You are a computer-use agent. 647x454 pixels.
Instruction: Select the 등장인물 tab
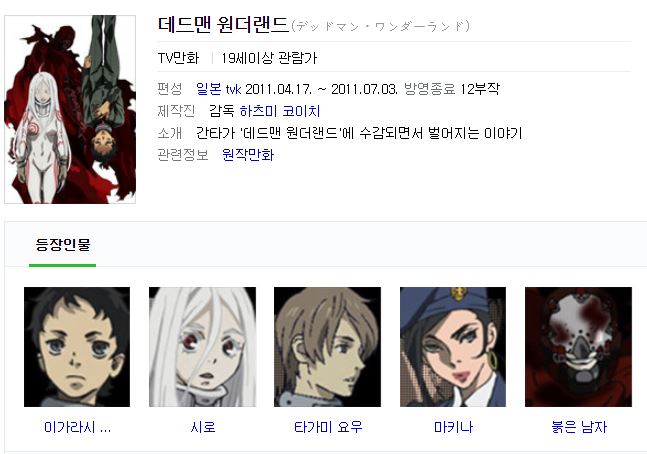pos(63,244)
